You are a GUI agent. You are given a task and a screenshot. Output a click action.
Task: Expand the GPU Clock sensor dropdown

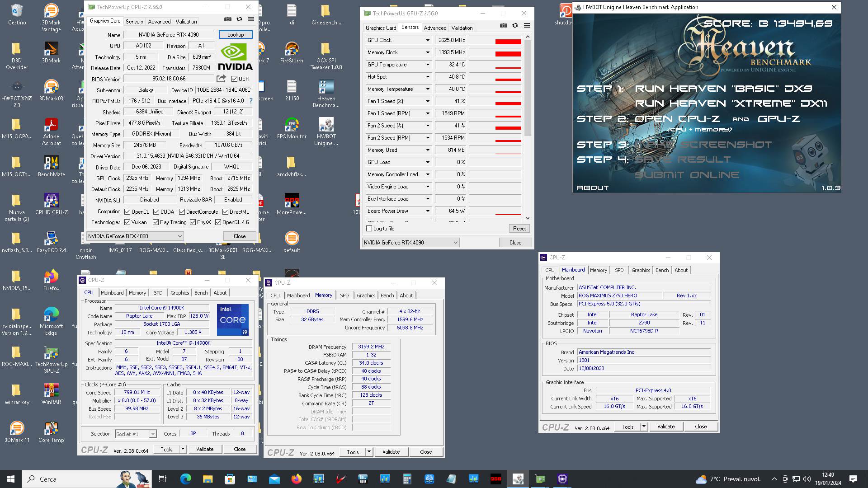[x=427, y=40]
